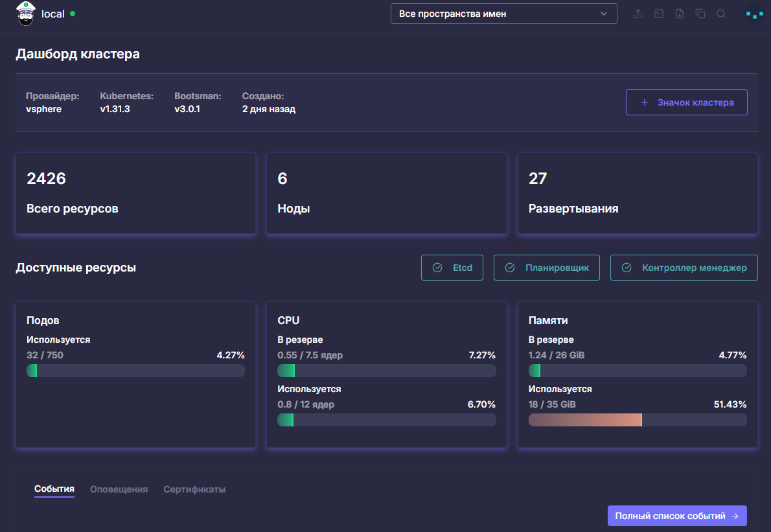The width and height of the screenshot is (771, 532).
Task: Open Полный список событий
Action: point(677,516)
